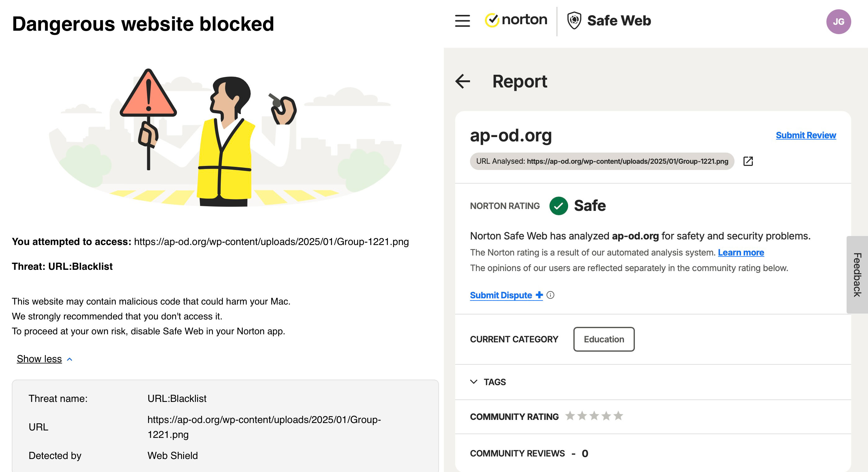Select the Education category button
Viewport: 868px width, 472px height.
pyautogui.click(x=604, y=339)
